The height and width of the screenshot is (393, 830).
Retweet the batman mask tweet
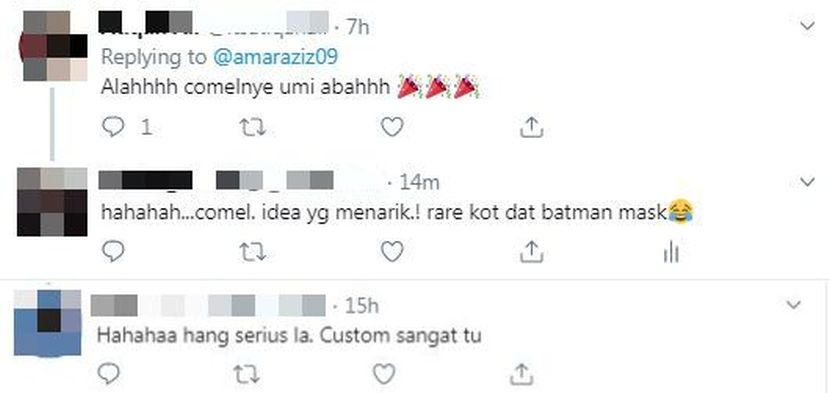pos(252,252)
